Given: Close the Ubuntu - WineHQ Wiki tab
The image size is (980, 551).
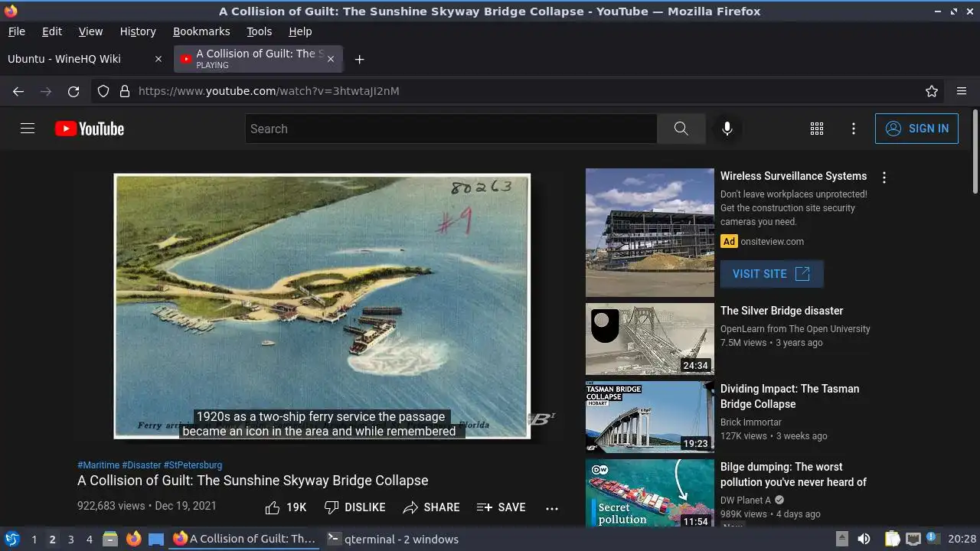Looking at the screenshot, I should click(158, 59).
